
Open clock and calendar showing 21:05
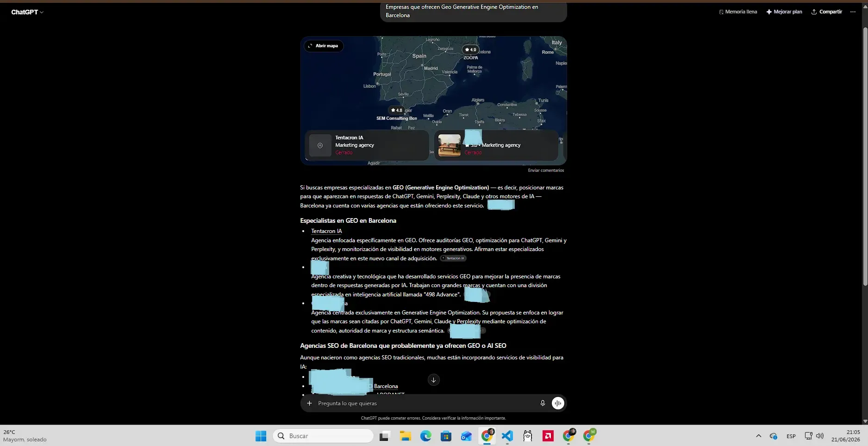pos(845,436)
